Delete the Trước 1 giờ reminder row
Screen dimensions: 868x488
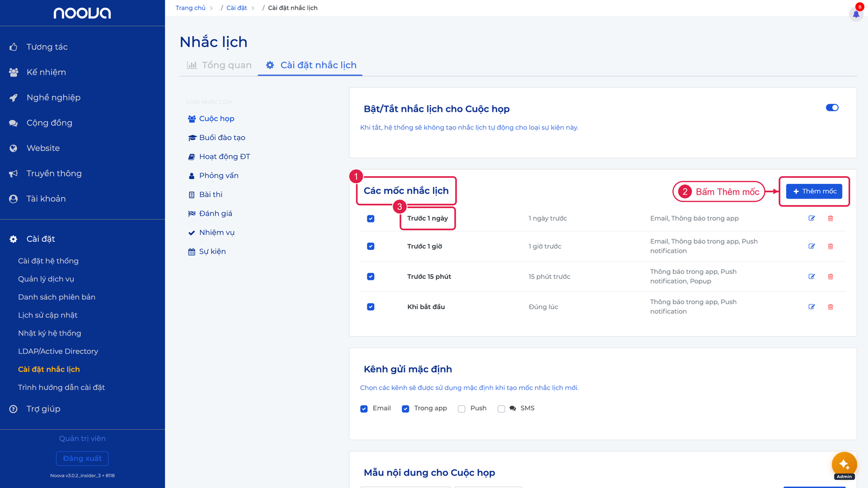pyautogui.click(x=831, y=246)
